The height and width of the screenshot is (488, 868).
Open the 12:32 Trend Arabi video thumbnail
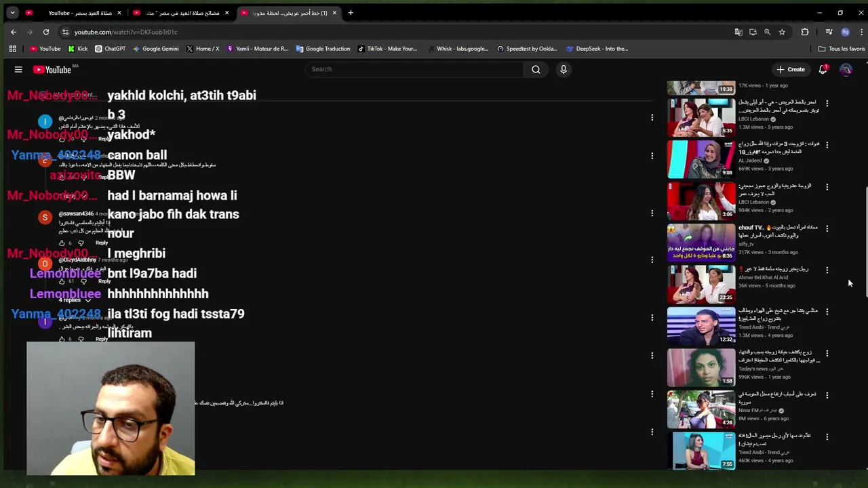(x=701, y=325)
